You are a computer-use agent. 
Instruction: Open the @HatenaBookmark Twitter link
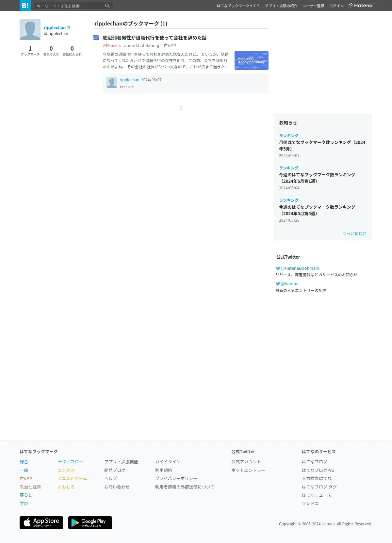(300, 268)
